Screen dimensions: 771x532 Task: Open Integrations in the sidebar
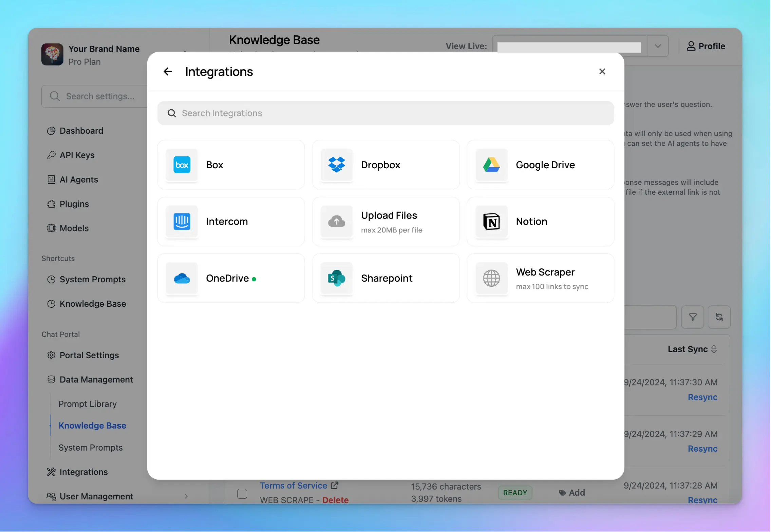point(83,472)
